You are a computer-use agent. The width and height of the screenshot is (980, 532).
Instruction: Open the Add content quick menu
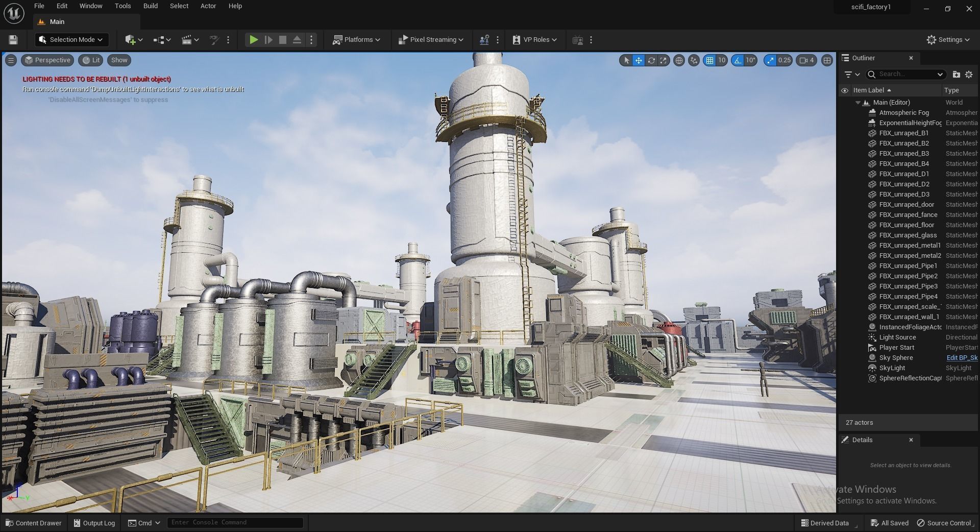point(134,40)
